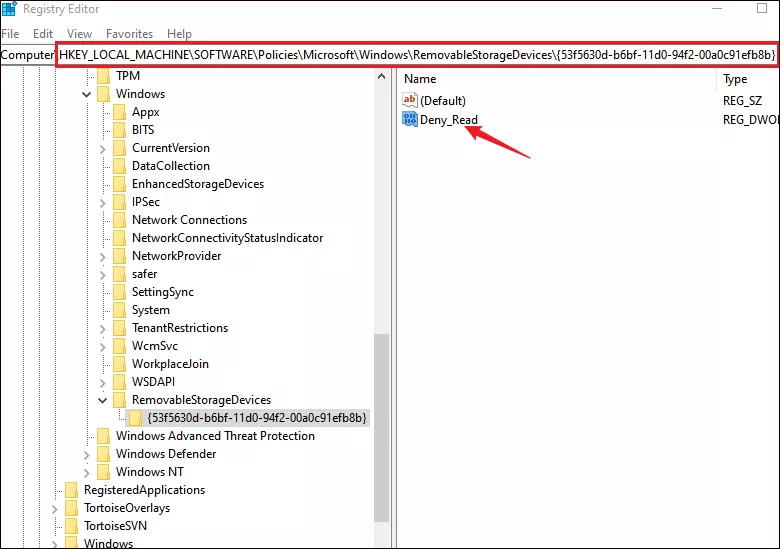Viewport: 780px width, 549px height.
Task: Expand the WSDAPI key
Action: coord(102,382)
